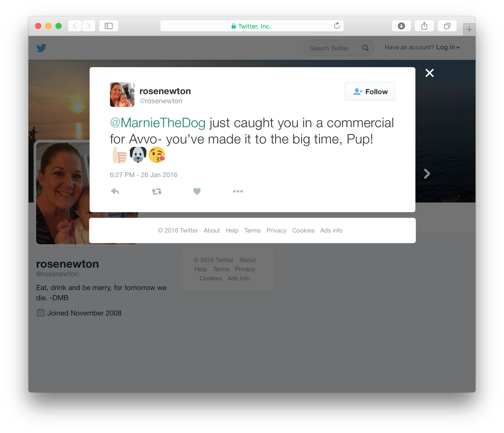Click © 2016 Twitter in the background page footer
Viewport: 504px width, 433px height.
(x=214, y=260)
